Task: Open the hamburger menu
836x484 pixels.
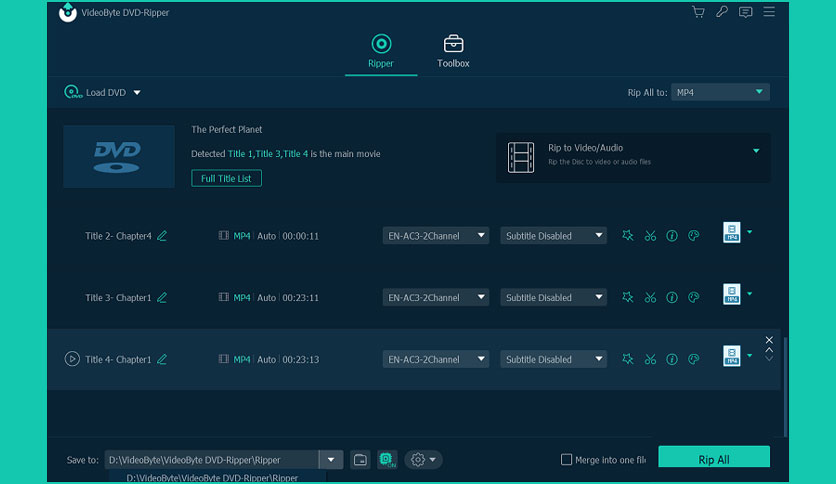Action: coord(769,11)
